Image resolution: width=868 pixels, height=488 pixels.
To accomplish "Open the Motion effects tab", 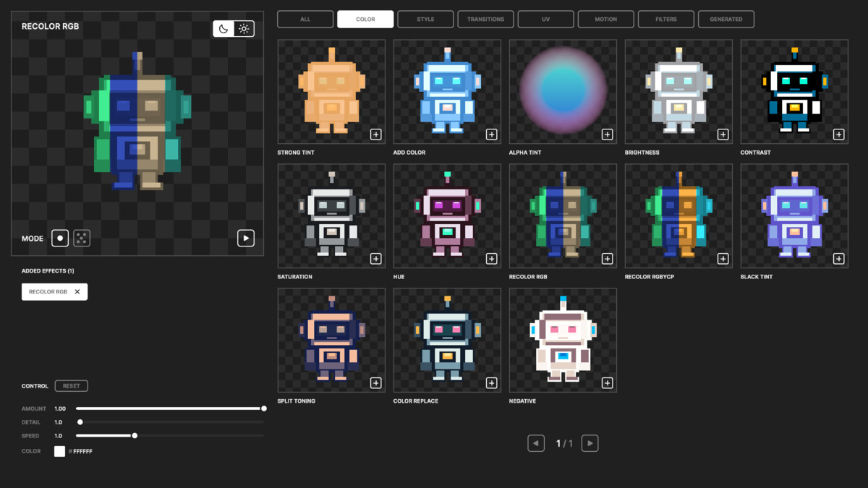I will 605,20.
